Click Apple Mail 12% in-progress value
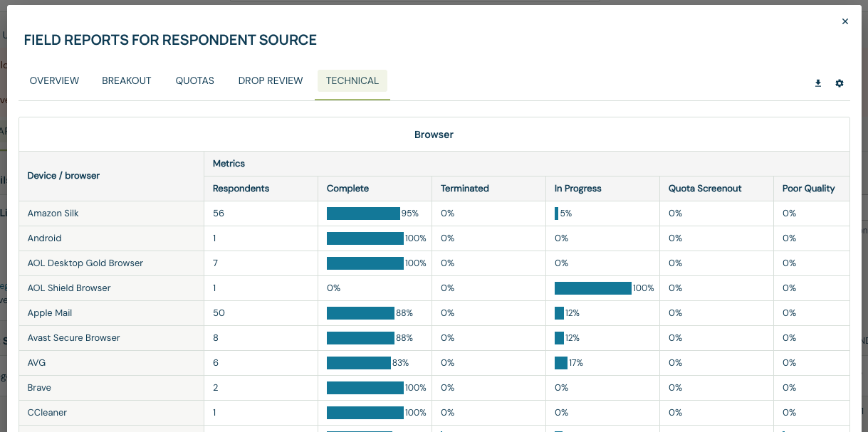Viewport: 868px width, 432px height. click(572, 313)
